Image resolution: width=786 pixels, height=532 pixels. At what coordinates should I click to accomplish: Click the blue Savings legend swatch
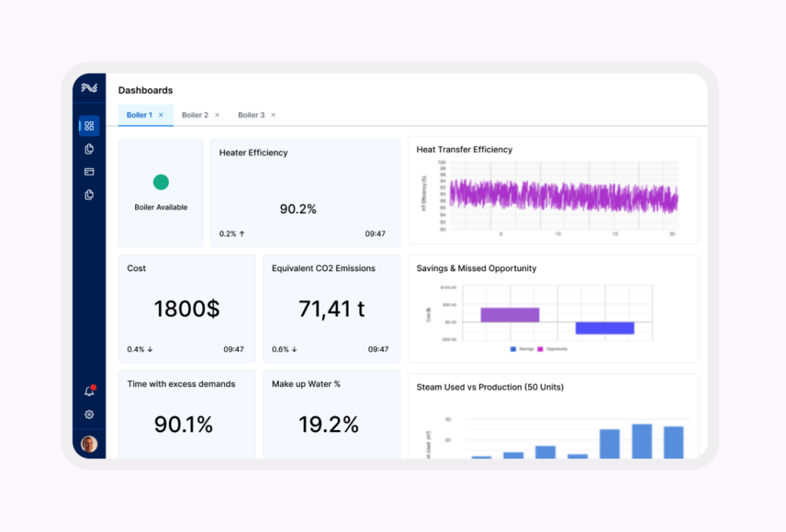(x=514, y=349)
